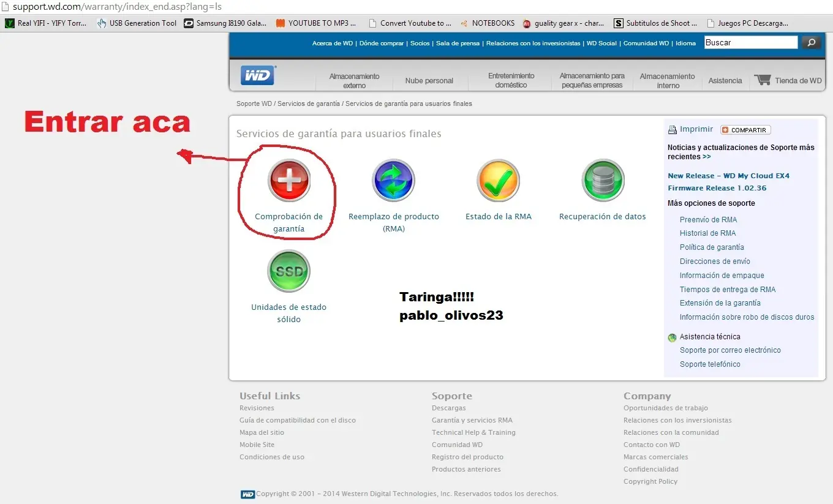Click the Asistencia técnica green globe icon
Screen dimensions: 833x504
point(672,337)
